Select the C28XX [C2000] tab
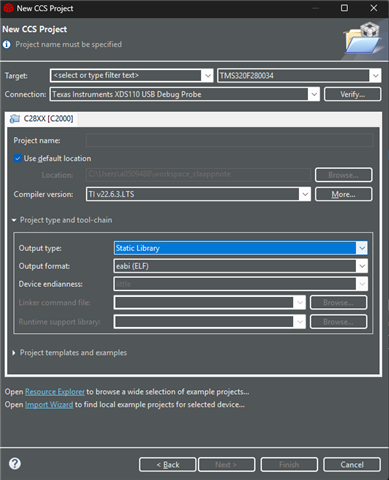Screen dimensions: 389x480 [x=42, y=119]
